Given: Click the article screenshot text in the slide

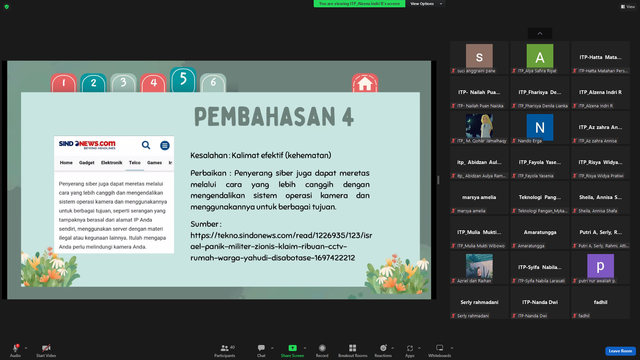Looking at the screenshot, I should tap(113, 215).
